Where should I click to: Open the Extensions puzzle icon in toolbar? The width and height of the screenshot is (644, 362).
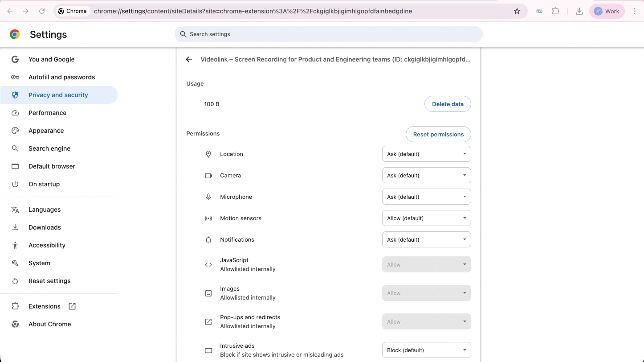click(555, 11)
